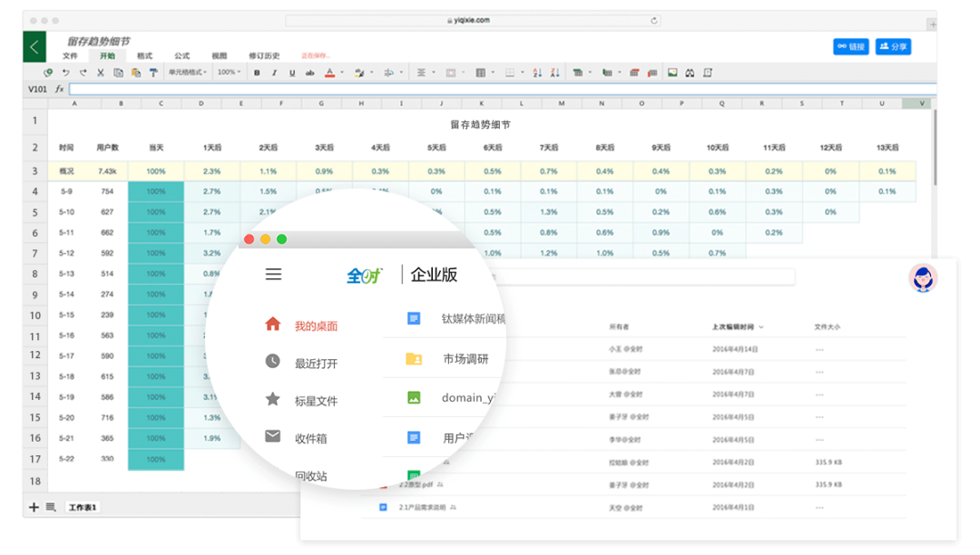Click the user avatar icon
This screenshot has height=555, width=980.
(923, 278)
